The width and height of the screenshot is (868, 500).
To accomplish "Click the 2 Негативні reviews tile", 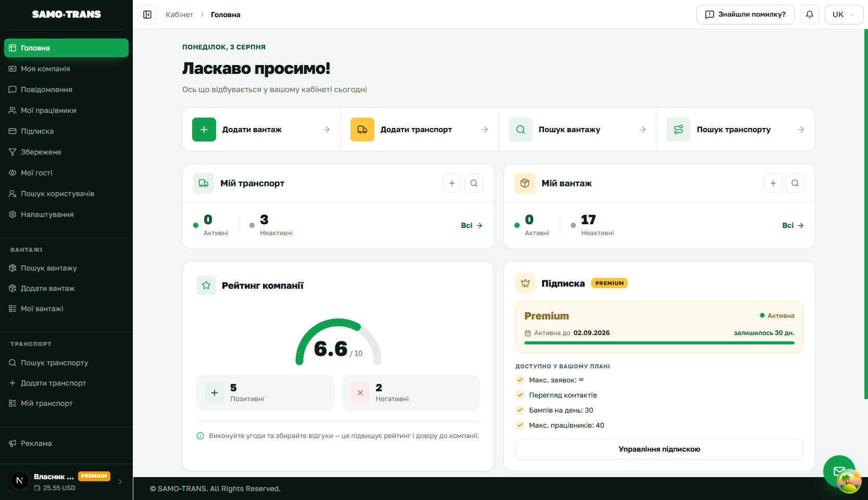I will (411, 393).
